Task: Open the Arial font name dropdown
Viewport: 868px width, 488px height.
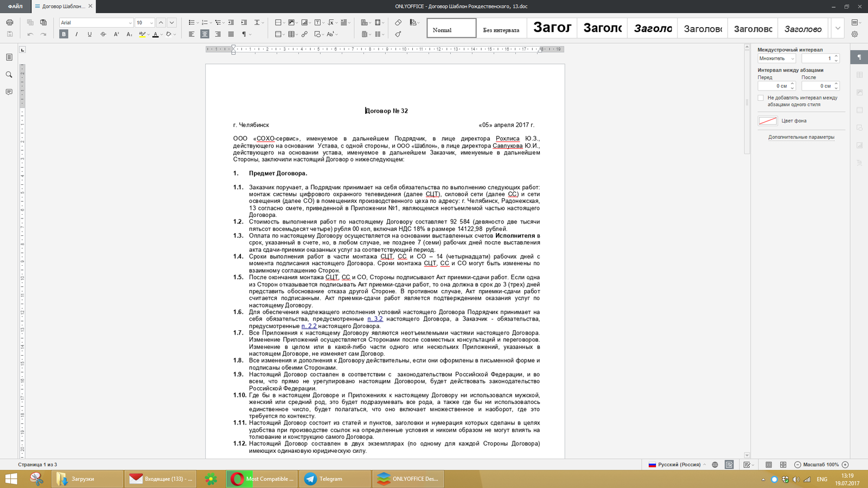Action: coord(130,23)
